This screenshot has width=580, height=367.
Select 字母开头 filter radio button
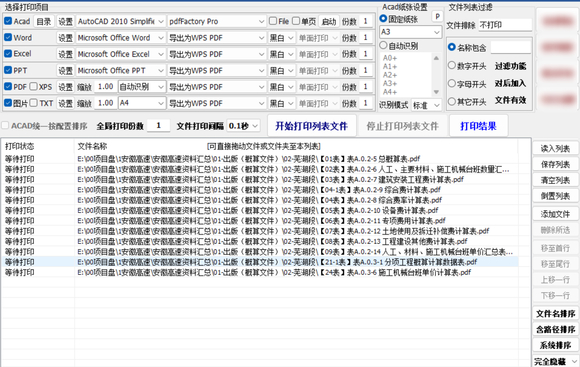(x=452, y=83)
